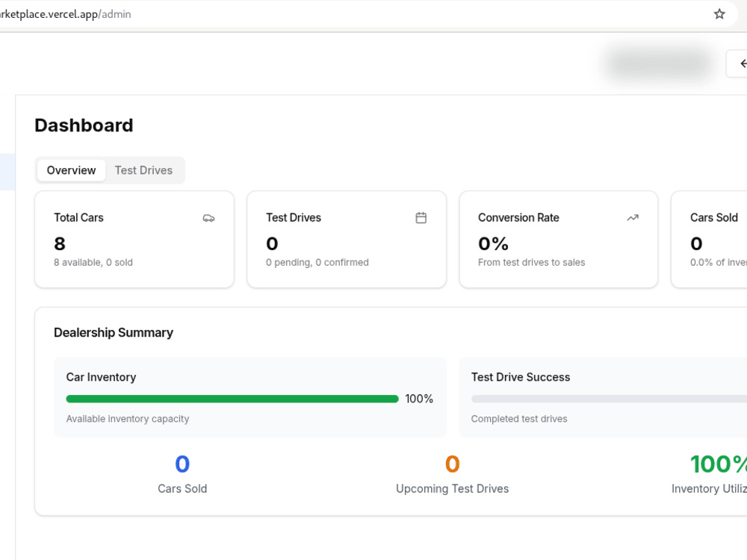Click the trending arrow icon on Conversion Rate
Screen dimensions: 747x560
[632, 217]
